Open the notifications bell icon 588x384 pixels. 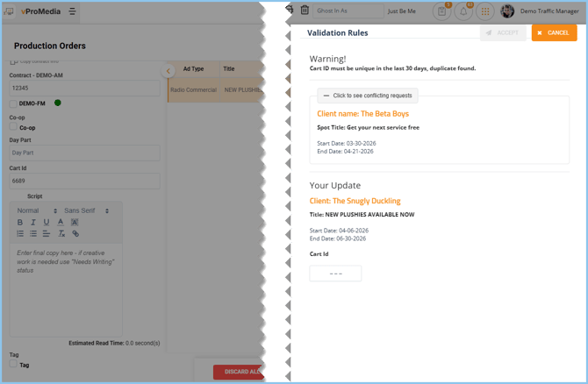click(463, 11)
